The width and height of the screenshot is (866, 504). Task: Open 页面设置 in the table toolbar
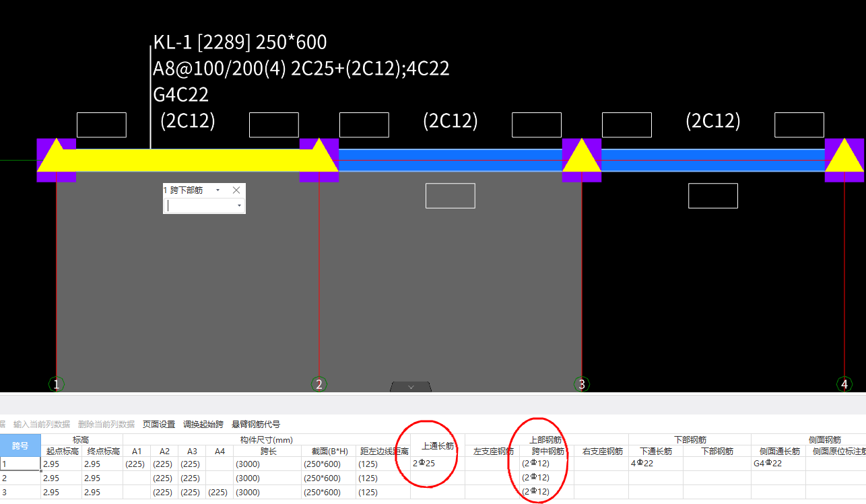click(x=159, y=425)
